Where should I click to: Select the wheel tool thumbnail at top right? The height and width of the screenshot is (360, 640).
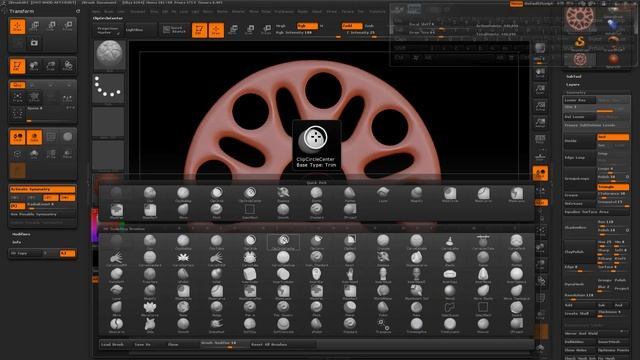(x=580, y=17)
